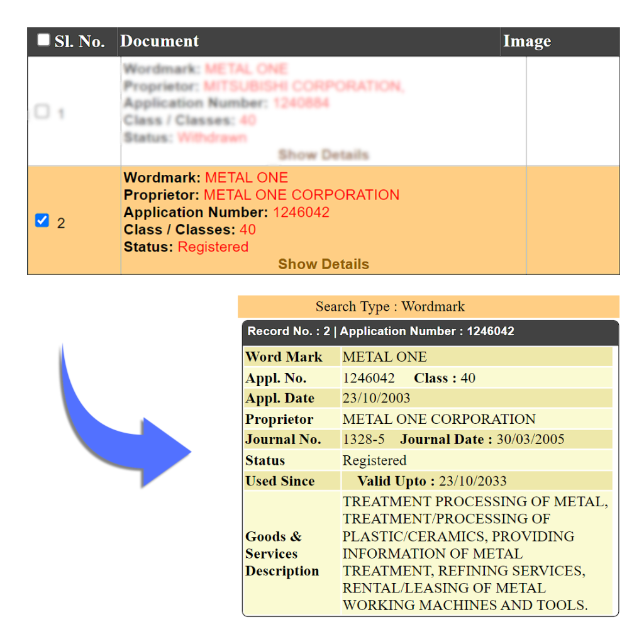Click the Registered status in row 2
The image size is (644, 644).
point(213,247)
